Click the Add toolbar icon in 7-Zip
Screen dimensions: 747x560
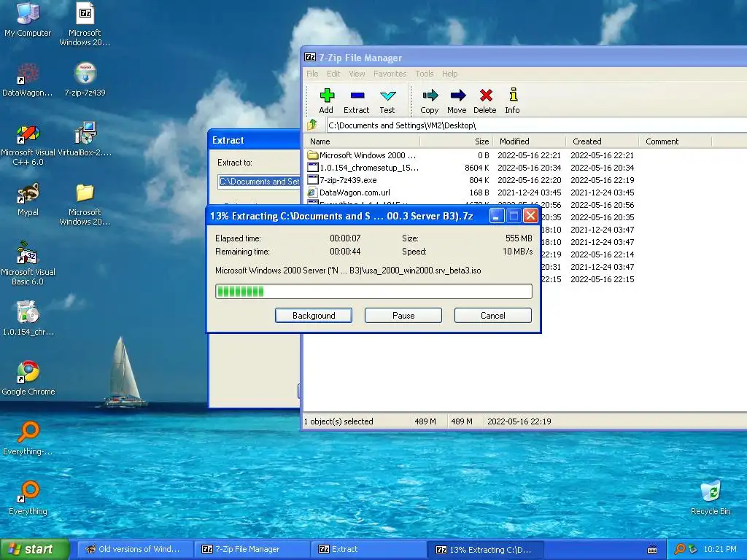pyautogui.click(x=326, y=101)
